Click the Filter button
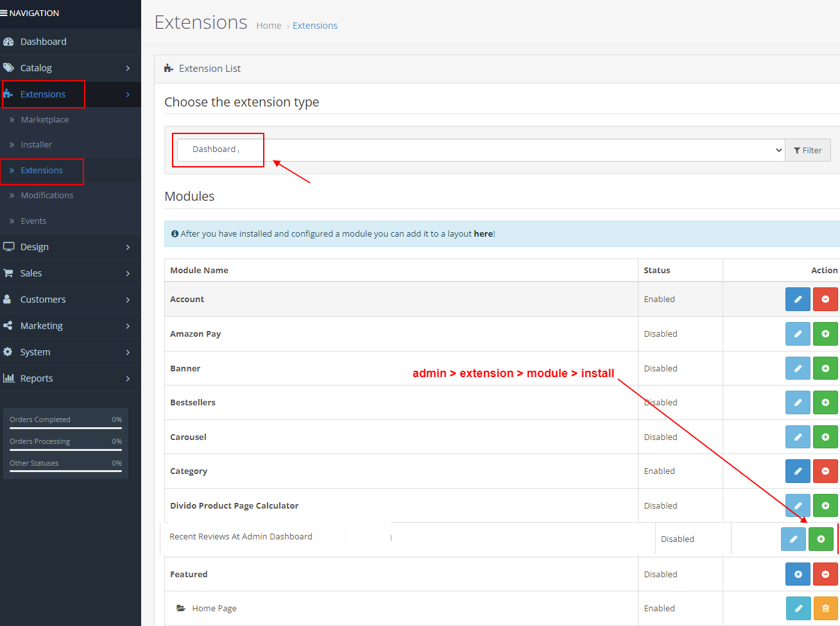This screenshot has width=840, height=626. [808, 149]
